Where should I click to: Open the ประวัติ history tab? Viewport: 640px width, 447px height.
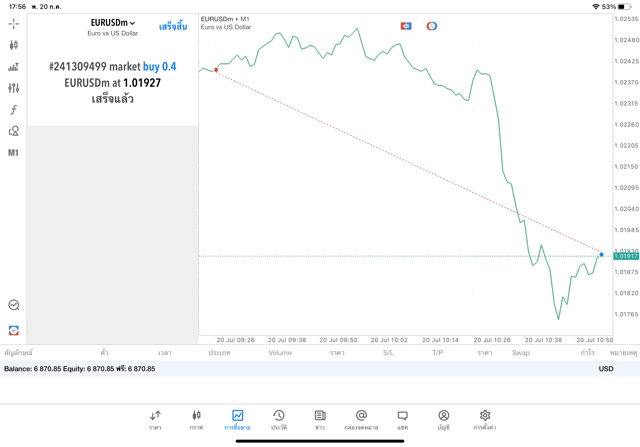(x=279, y=420)
